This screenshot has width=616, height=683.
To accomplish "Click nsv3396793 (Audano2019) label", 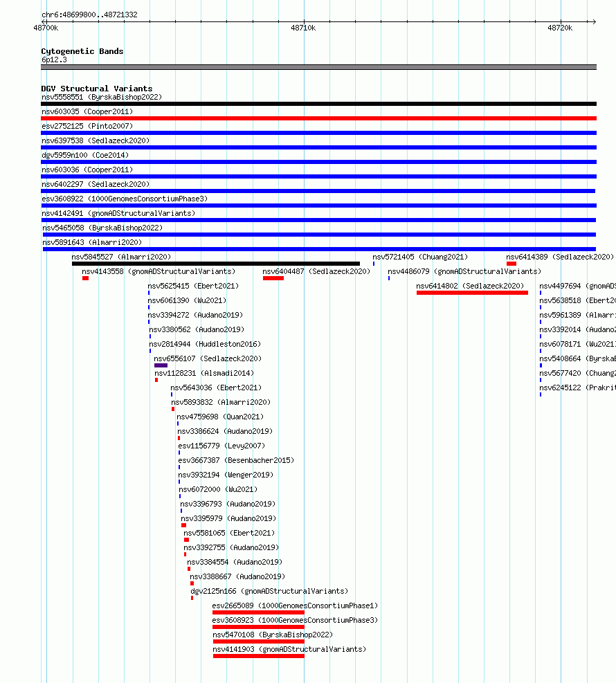I will (228, 504).
